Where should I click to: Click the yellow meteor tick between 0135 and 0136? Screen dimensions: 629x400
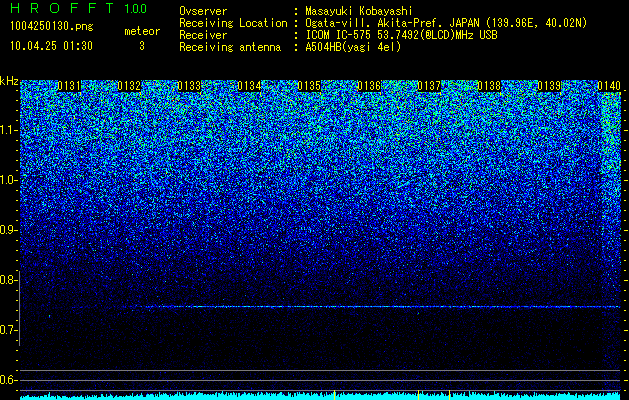(334, 394)
